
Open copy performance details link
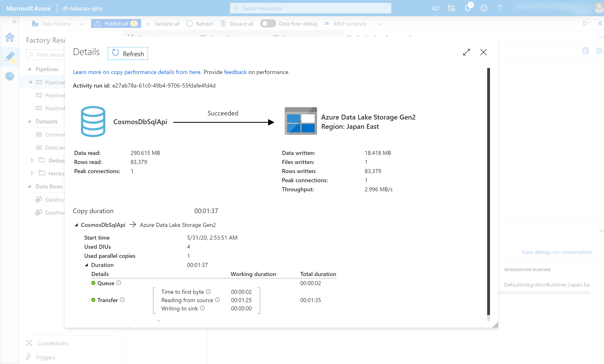coord(137,72)
